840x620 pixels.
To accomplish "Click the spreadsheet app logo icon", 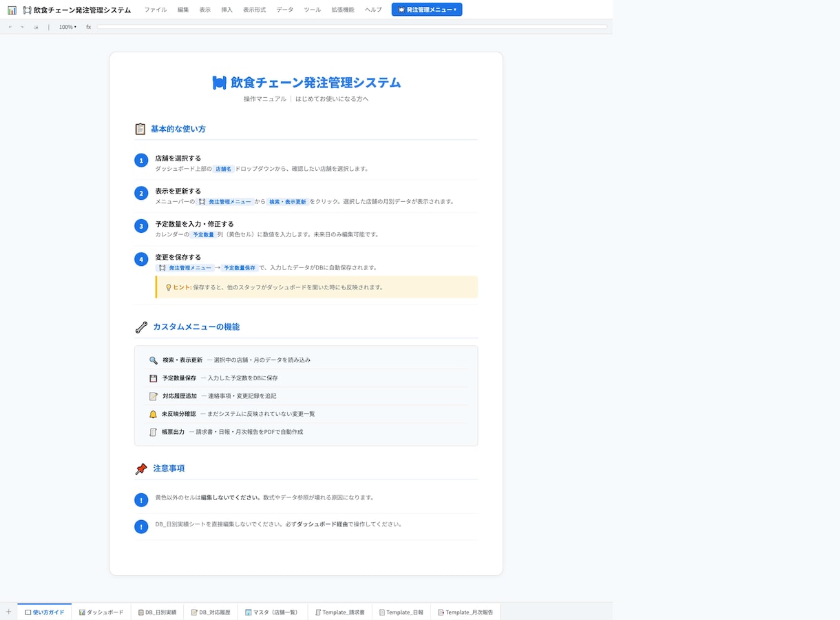I will (12, 10).
